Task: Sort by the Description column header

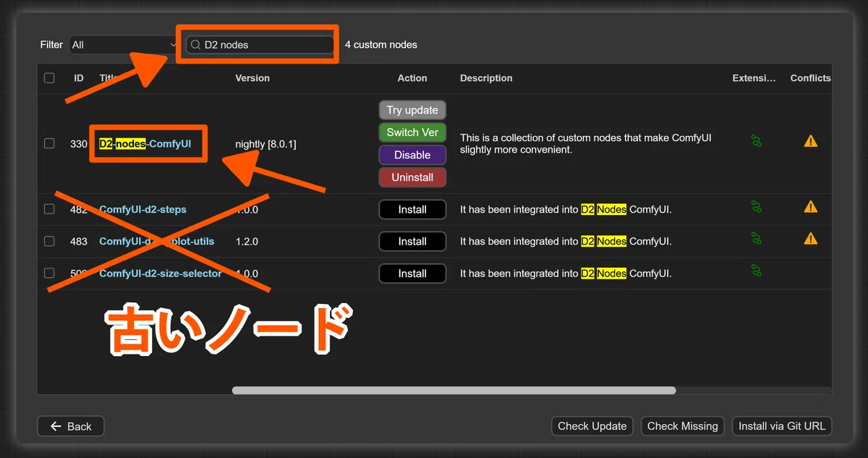Action: [x=486, y=78]
